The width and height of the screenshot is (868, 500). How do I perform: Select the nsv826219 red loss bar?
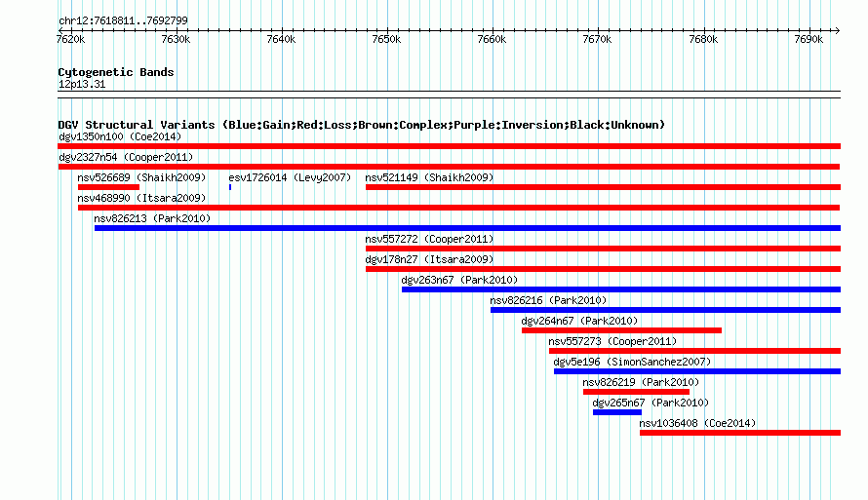(636, 392)
